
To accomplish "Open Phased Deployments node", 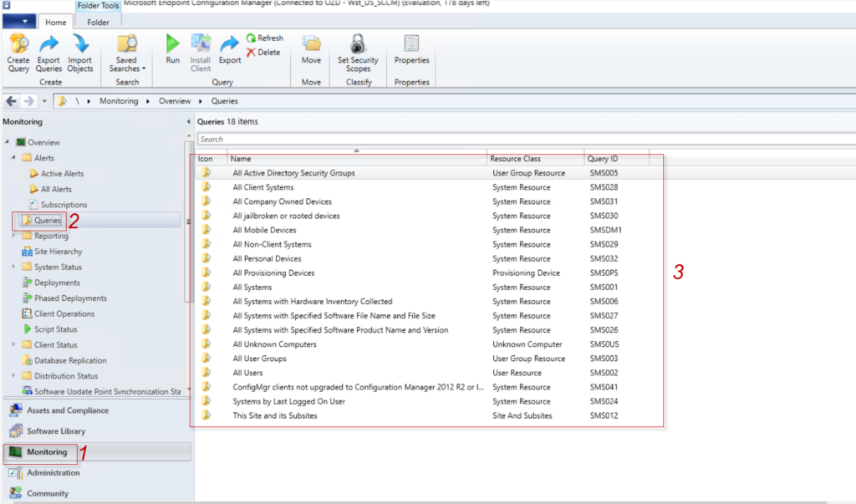I will (x=70, y=298).
